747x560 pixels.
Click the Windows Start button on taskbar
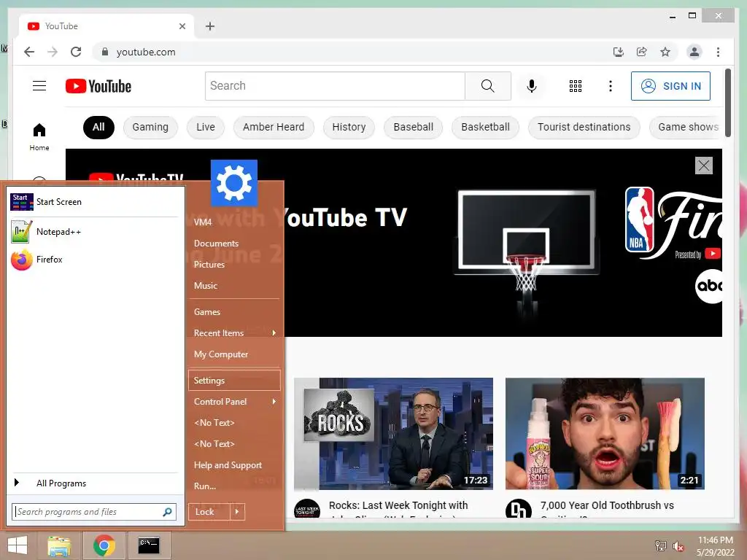[x=18, y=545]
